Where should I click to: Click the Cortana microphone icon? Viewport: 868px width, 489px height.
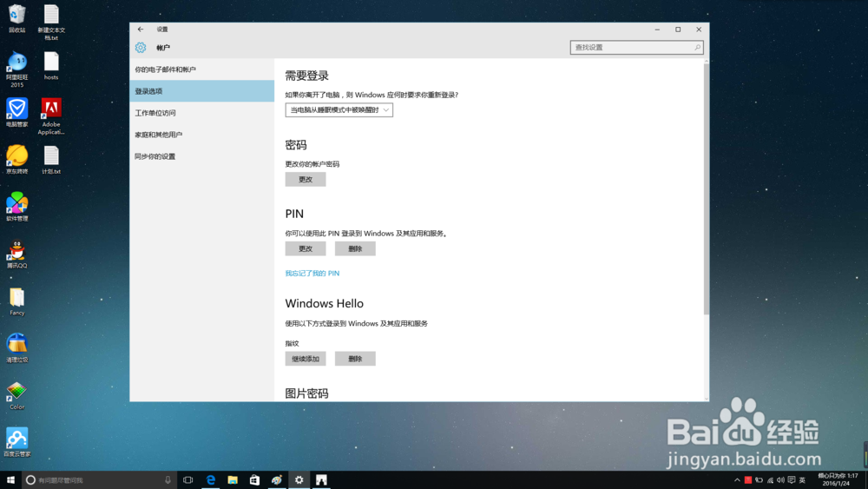click(168, 480)
